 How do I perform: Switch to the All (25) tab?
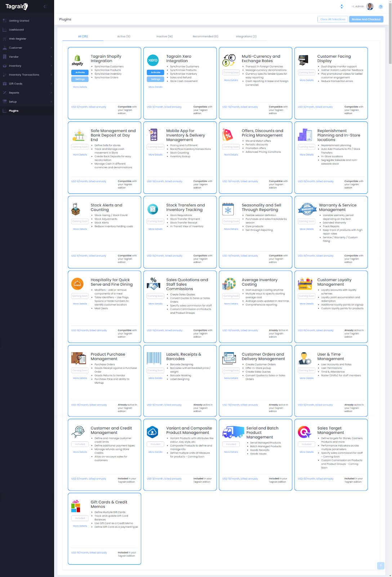(x=83, y=36)
